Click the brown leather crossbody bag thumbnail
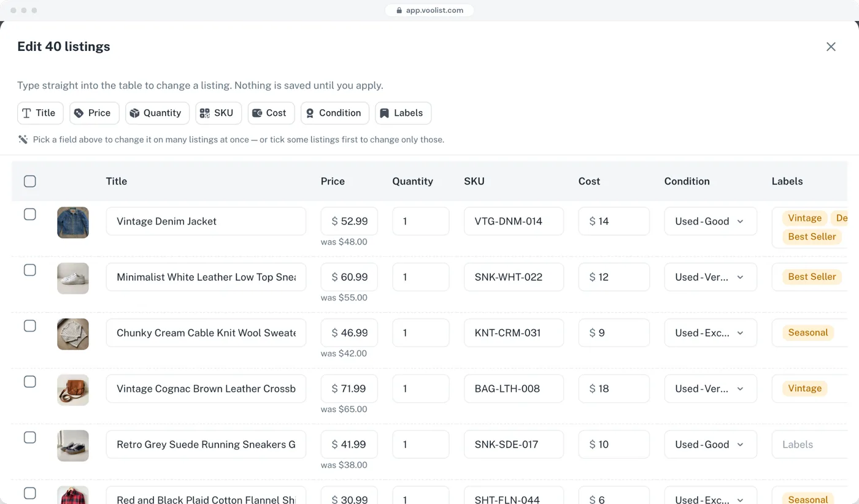The image size is (859, 504). click(73, 389)
